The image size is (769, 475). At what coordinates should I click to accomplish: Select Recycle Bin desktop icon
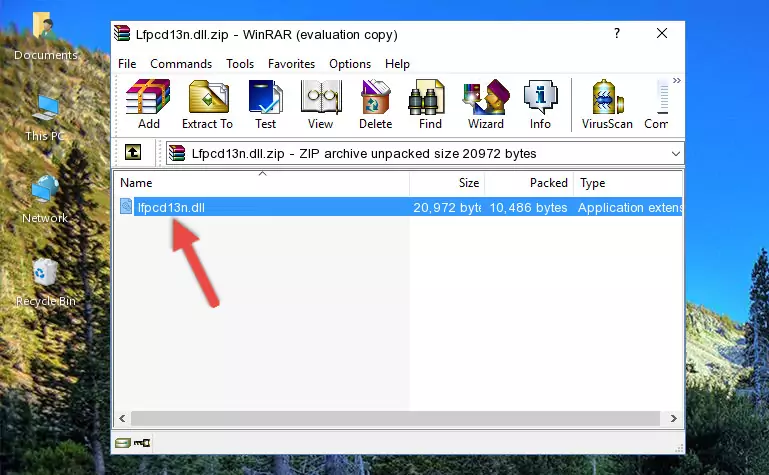pyautogui.click(x=46, y=282)
